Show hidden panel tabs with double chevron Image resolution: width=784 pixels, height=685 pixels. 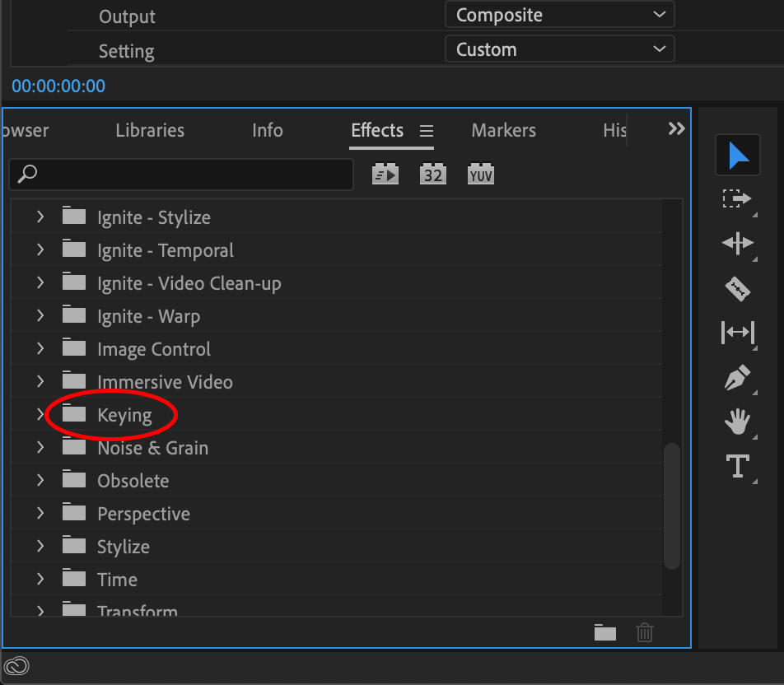click(x=676, y=129)
